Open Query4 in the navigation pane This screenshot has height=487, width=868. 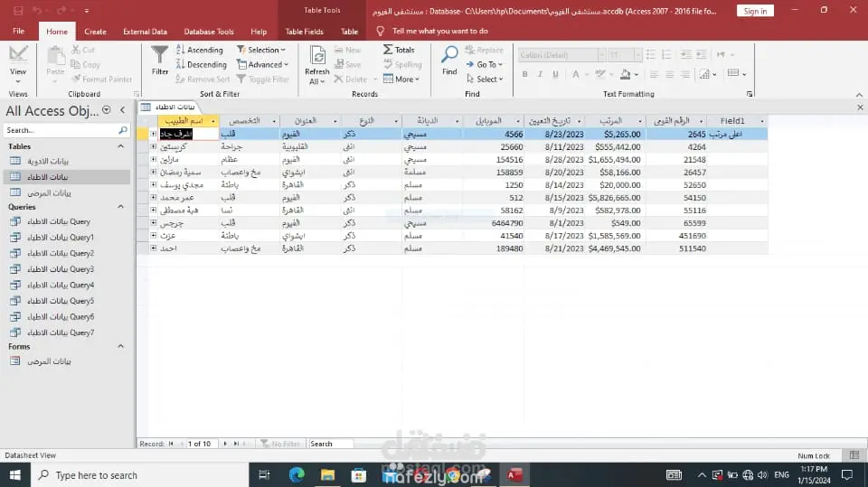(61, 285)
